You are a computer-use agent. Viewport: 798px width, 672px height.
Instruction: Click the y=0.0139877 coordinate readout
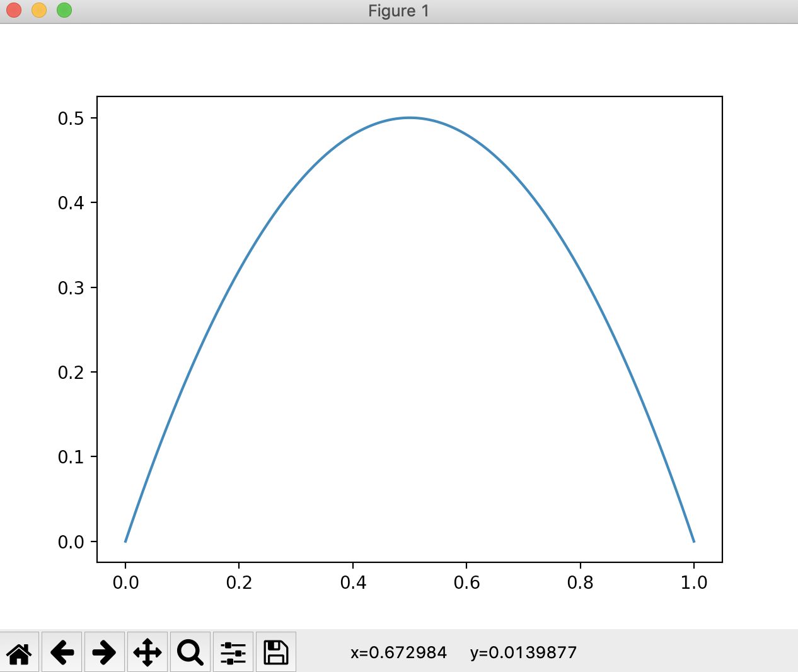pos(524,652)
